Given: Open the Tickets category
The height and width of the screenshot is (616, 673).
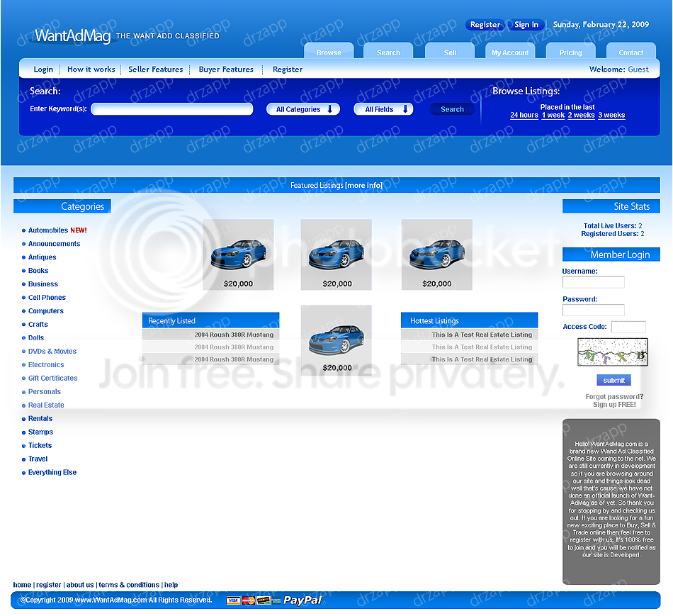Looking at the screenshot, I should coord(40,445).
